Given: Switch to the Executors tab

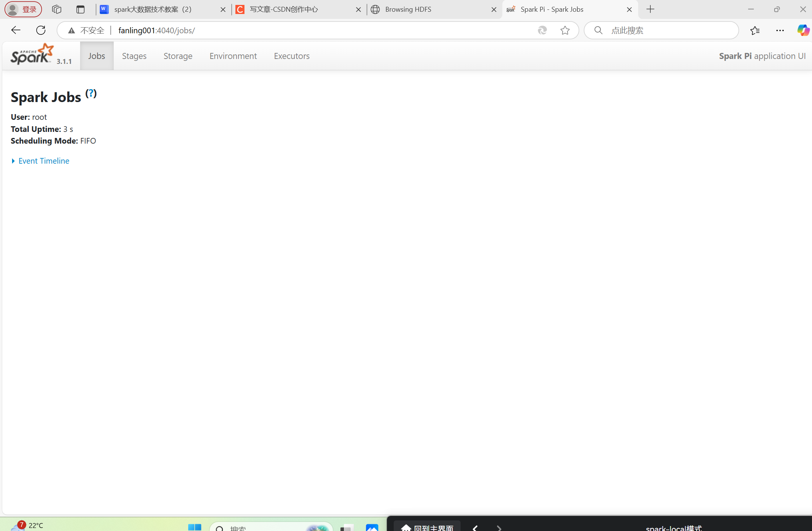Looking at the screenshot, I should click(x=291, y=56).
